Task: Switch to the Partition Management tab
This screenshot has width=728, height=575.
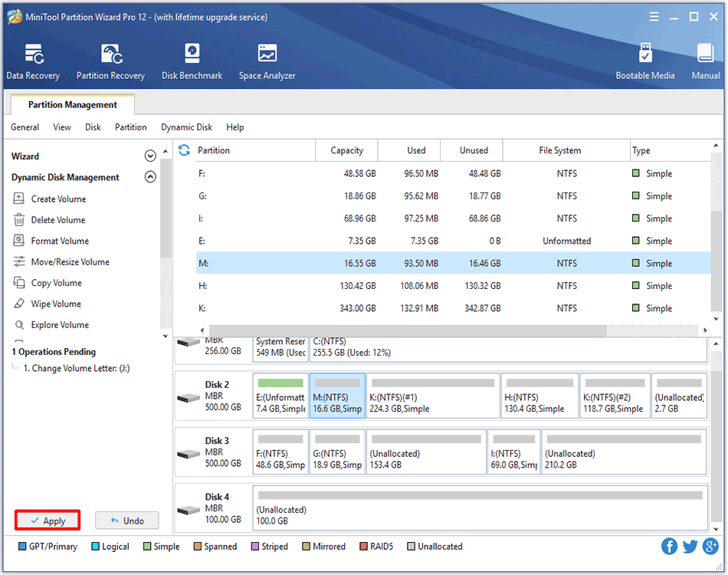Action: pos(73,105)
